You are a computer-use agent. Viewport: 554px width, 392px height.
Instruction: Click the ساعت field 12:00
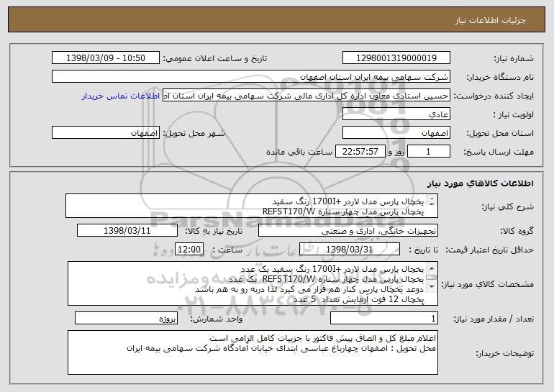(x=189, y=250)
